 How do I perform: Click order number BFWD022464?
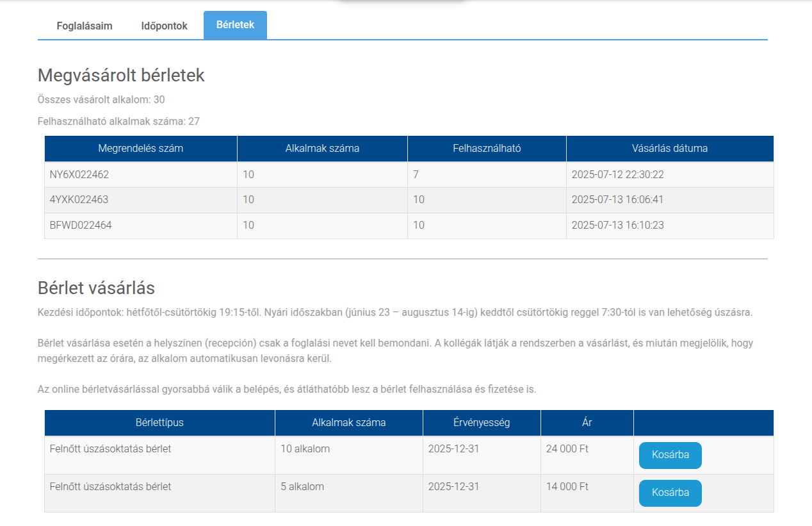[81, 226]
